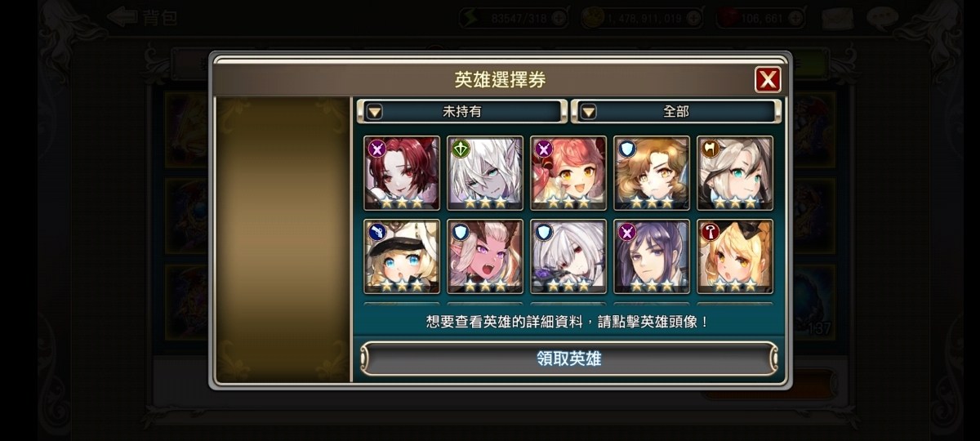Close the 英雄選擇券 dialog
This screenshot has width=980, height=441.
(x=767, y=79)
